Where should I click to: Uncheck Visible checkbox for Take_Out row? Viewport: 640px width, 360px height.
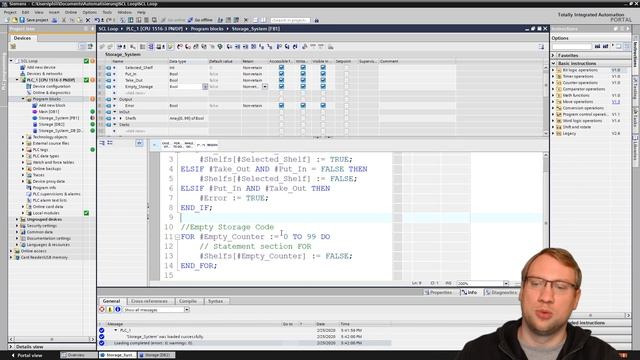pyautogui.click(x=323, y=80)
